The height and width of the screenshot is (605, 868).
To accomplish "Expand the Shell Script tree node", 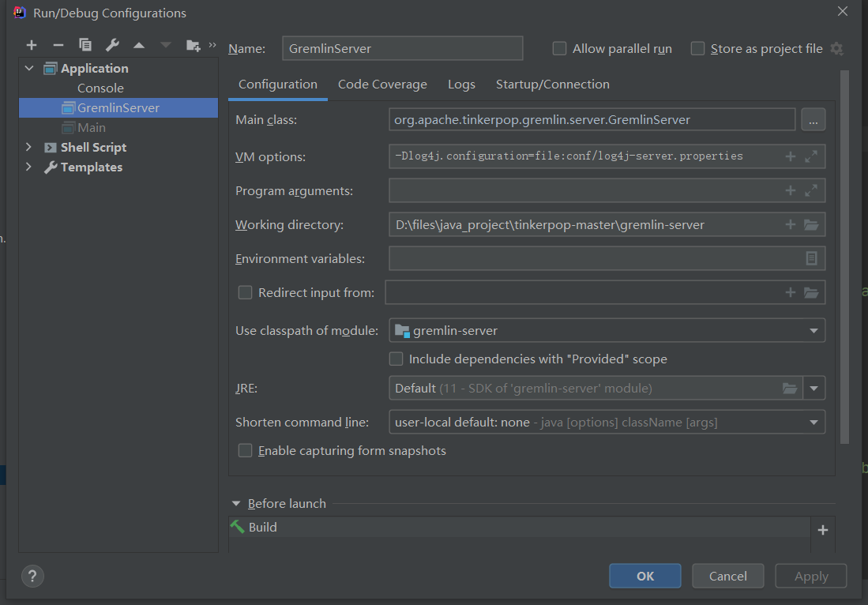I will tap(29, 148).
